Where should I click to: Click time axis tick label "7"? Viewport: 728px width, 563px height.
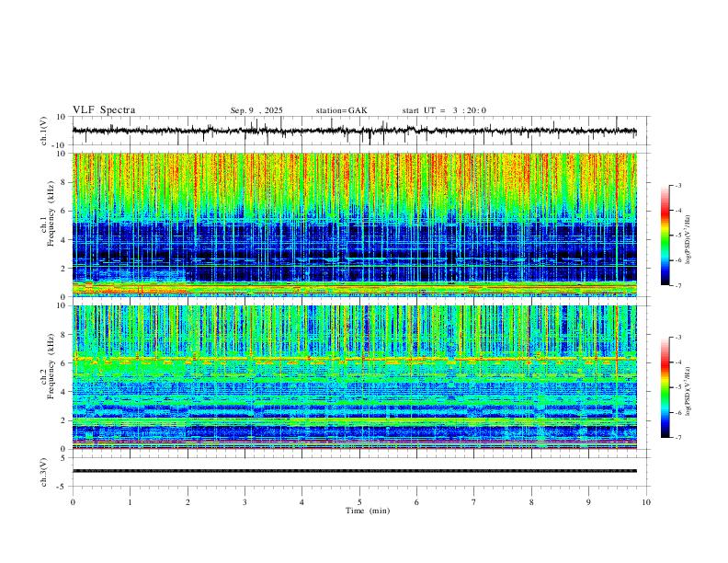point(474,502)
